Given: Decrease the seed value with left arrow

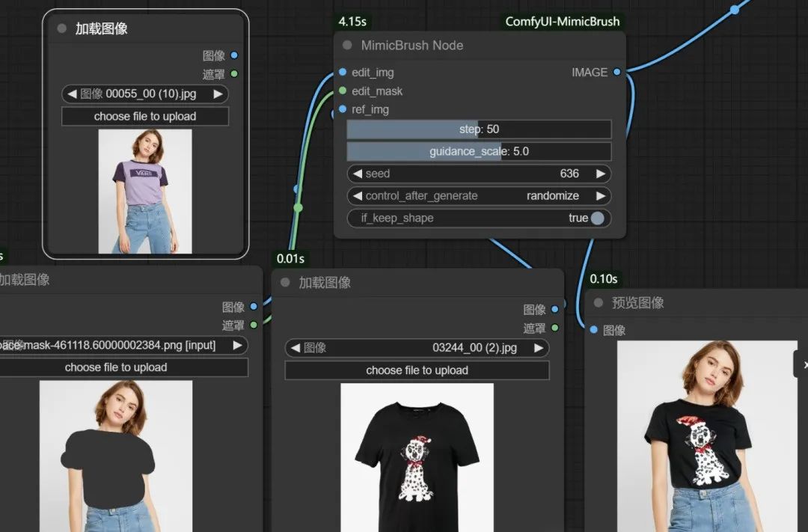Looking at the screenshot, I should click(x=357, y=174).
